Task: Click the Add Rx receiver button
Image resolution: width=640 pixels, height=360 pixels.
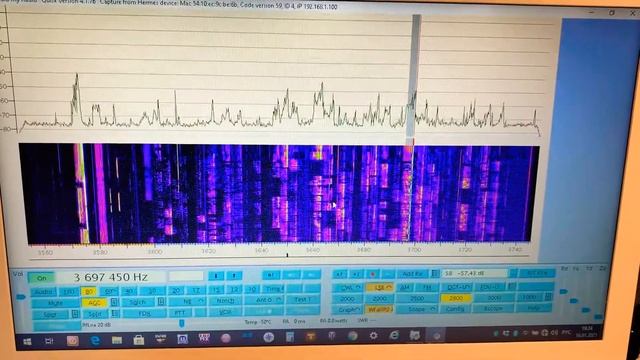Action: (412, 273)
